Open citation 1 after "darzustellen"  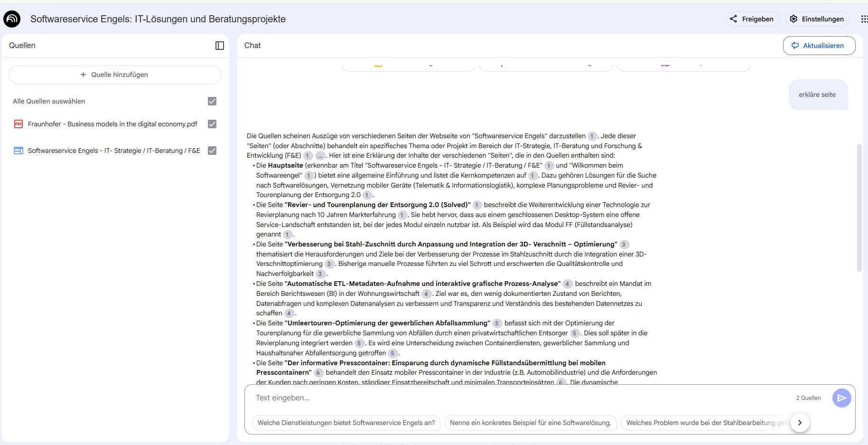tap(592, 136)
